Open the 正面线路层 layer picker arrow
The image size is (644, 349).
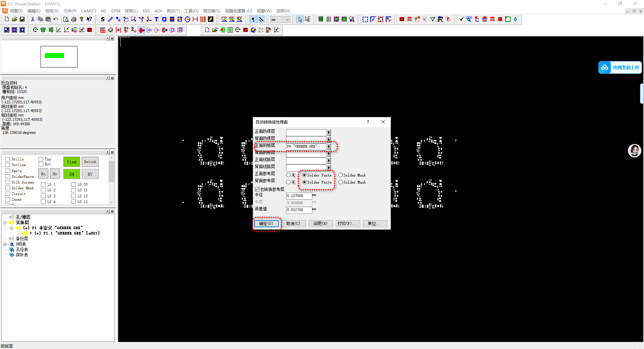(x=329, y=160)
